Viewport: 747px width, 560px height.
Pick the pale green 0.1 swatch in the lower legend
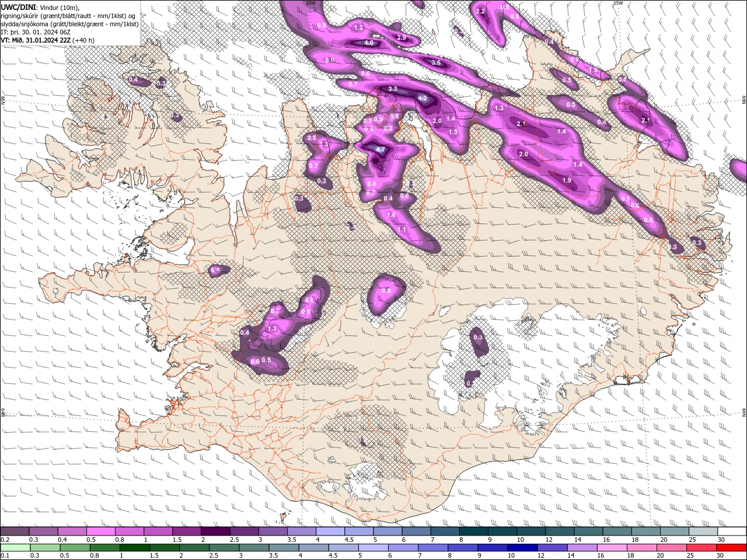tap(15, 547)
